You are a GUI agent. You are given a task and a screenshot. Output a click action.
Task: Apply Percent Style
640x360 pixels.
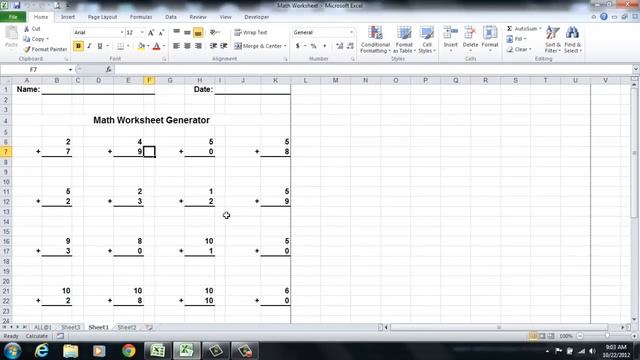click(313, 46)
